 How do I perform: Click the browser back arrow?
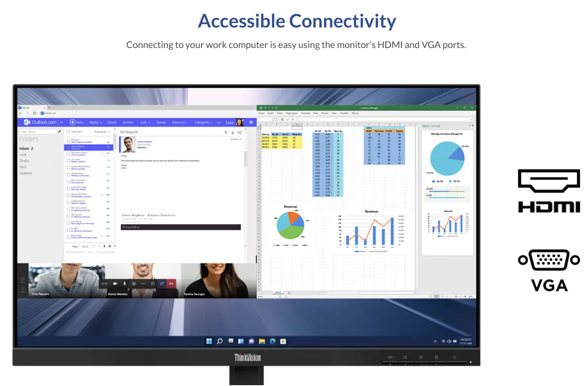click(21, 113)
